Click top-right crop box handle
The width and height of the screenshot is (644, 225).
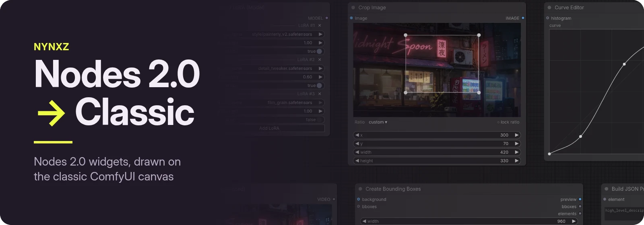click(479, 35)
